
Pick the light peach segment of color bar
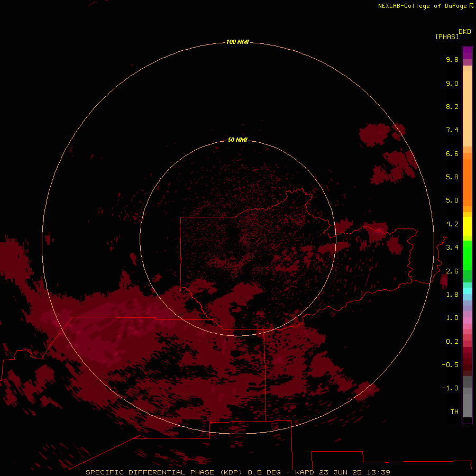click(467, 108)
